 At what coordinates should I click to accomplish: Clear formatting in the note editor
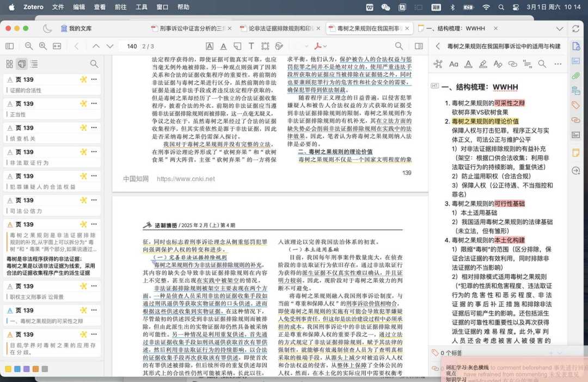coord(498,64)
